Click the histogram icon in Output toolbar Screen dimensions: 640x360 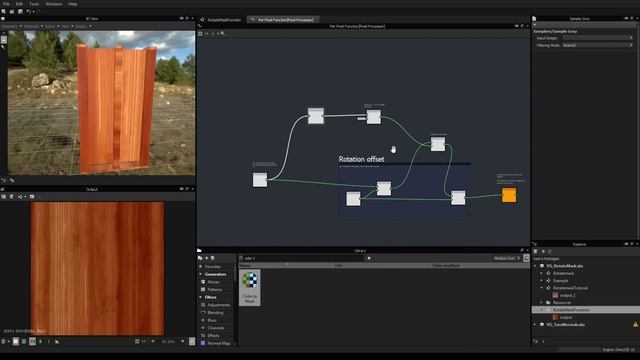tap(32, 197)
